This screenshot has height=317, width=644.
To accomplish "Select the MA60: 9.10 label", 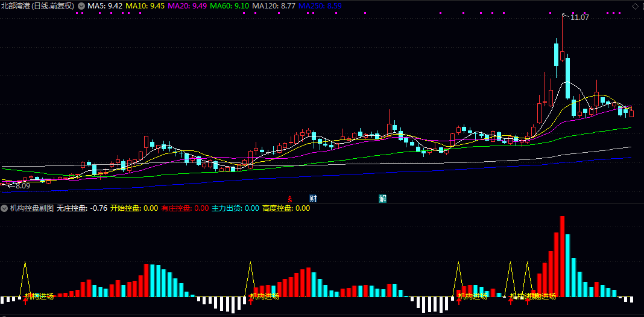I will pyautogui.click(x=230, y=6).
